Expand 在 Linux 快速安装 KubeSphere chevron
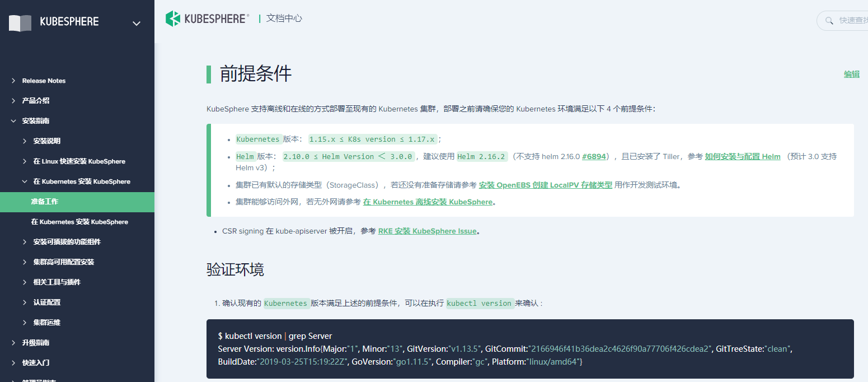This screenshot has height=382, width=868. 24,161
